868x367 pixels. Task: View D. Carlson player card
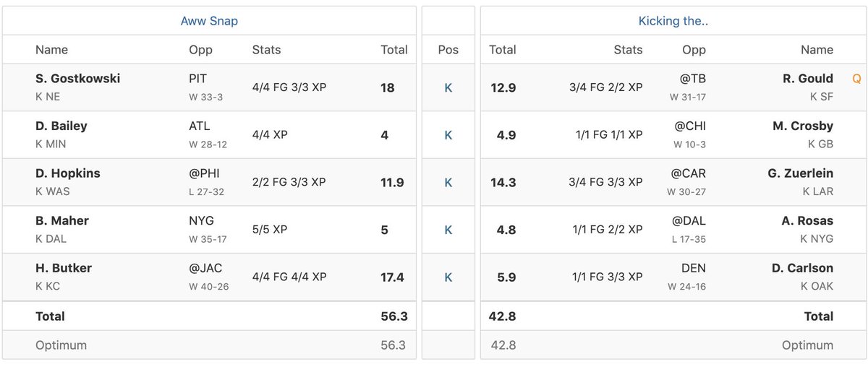coord(802,268)
